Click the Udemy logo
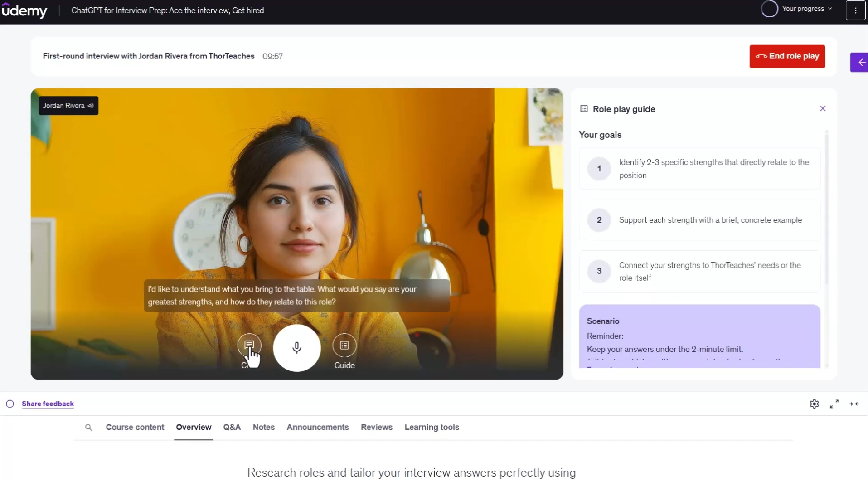Viewport: 868px width, 482px height. click(24, 10)
